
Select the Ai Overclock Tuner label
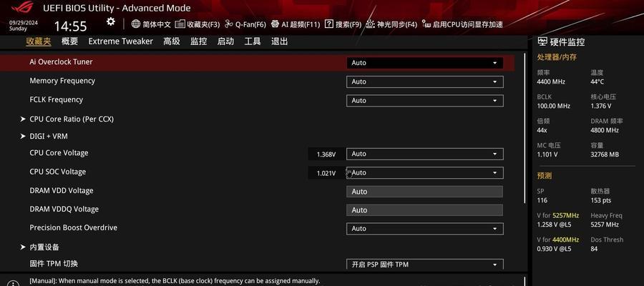click(61, 62)
